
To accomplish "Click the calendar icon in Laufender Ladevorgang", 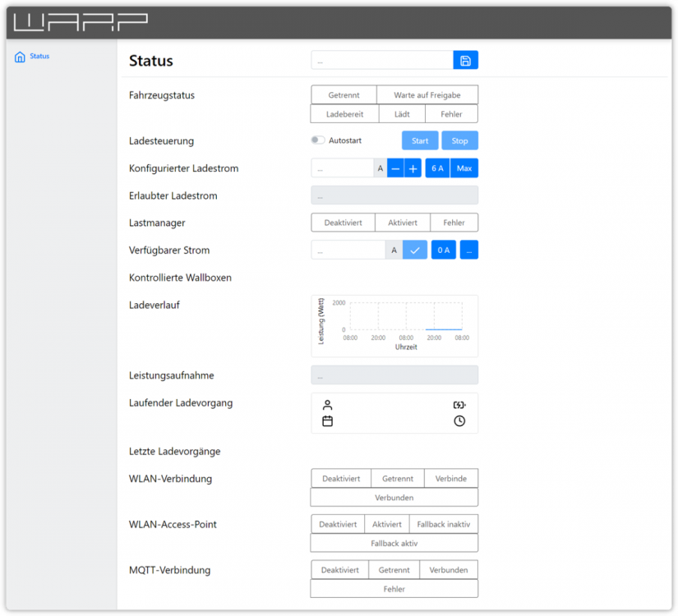I will pyautogui.click(x=327, y=421).
